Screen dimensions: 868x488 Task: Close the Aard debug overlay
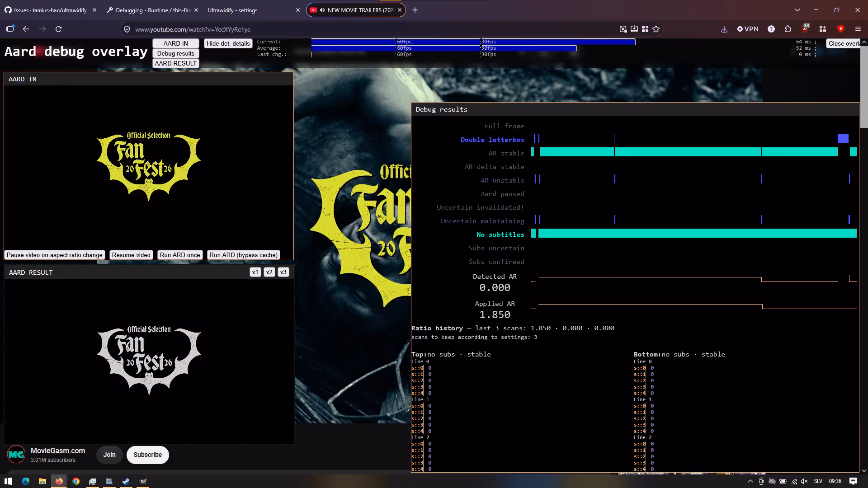(844, 43)
